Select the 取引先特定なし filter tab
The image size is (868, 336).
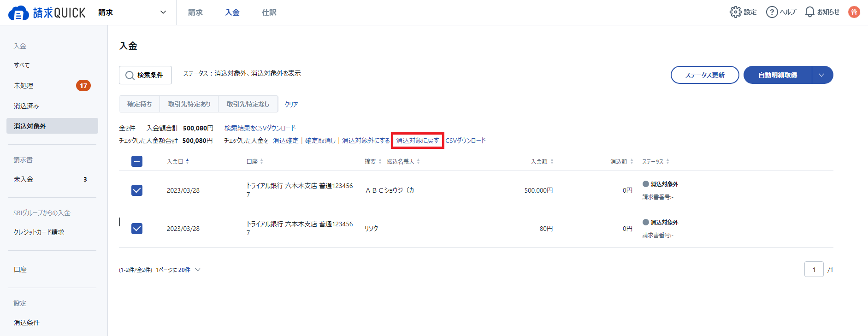click(248, 104)
